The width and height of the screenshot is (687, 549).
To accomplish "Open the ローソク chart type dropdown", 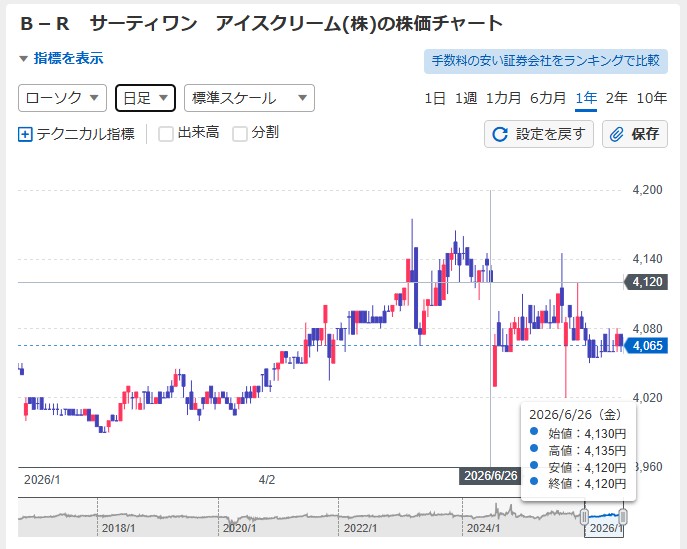I will click(x=62, y=98).
